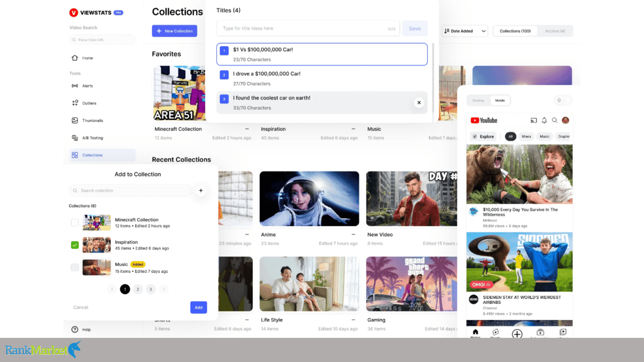This screenshot has height=362, width=644.
Task: Open the Sidemen Airbnbs video thumbnail
Action: [x=520, y=262]
